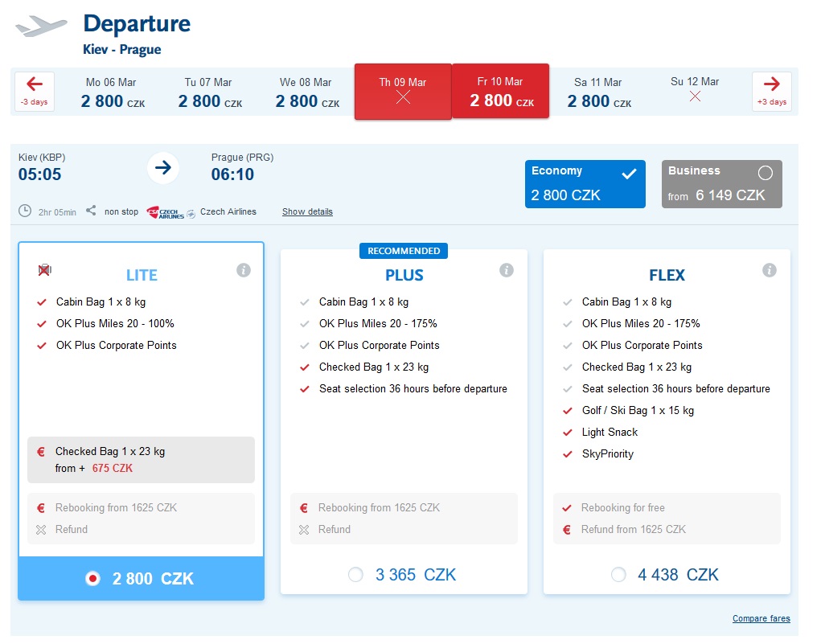Select the Sa 11 Mar date tab
Viewport: 821px width, 644px height.
coord(598,92)
